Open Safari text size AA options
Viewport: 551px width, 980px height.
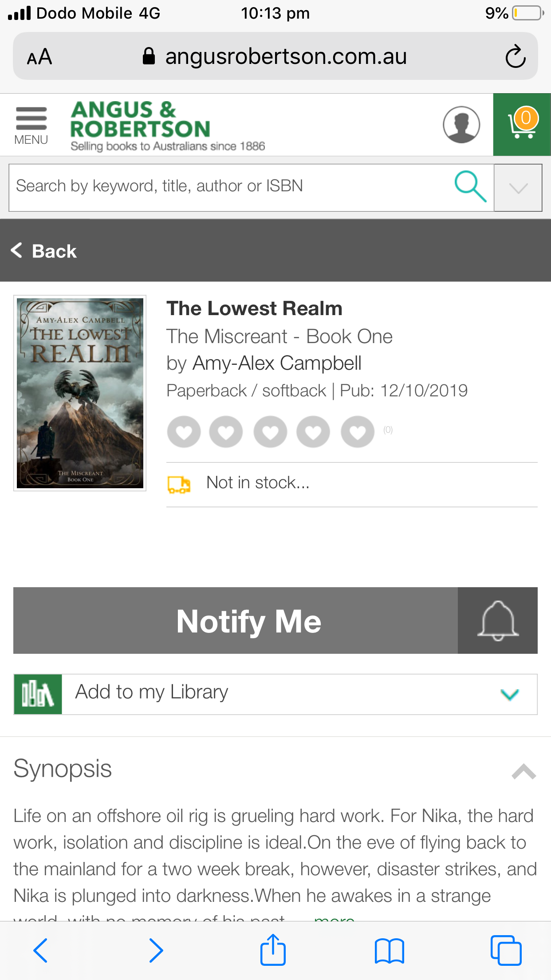(39, 57)
